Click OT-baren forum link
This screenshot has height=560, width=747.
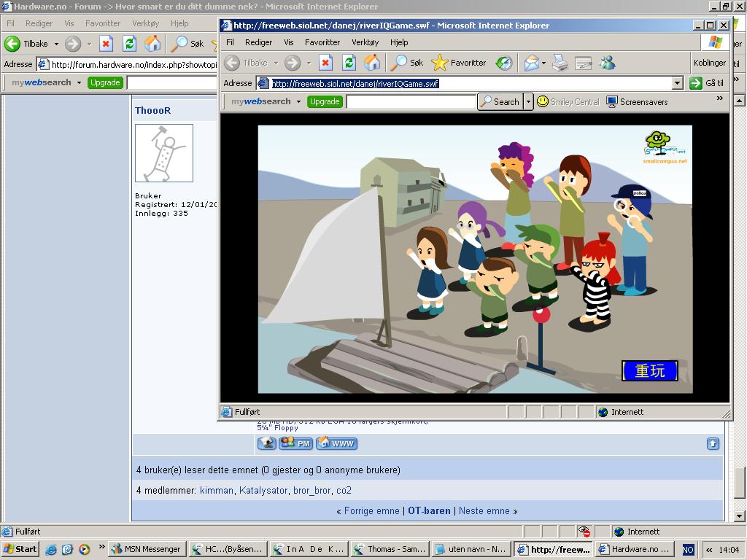(x=429, y=511)
